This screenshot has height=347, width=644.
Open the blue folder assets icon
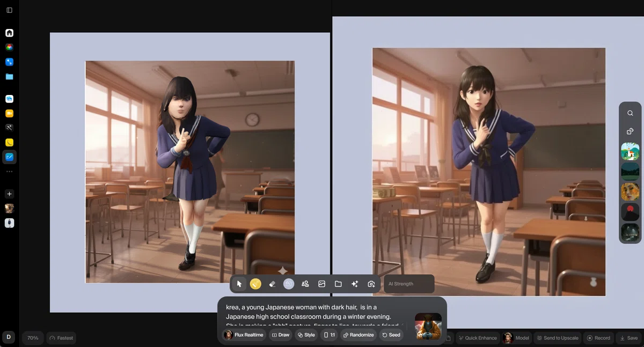pyautogui.click(x=9, y=77)
